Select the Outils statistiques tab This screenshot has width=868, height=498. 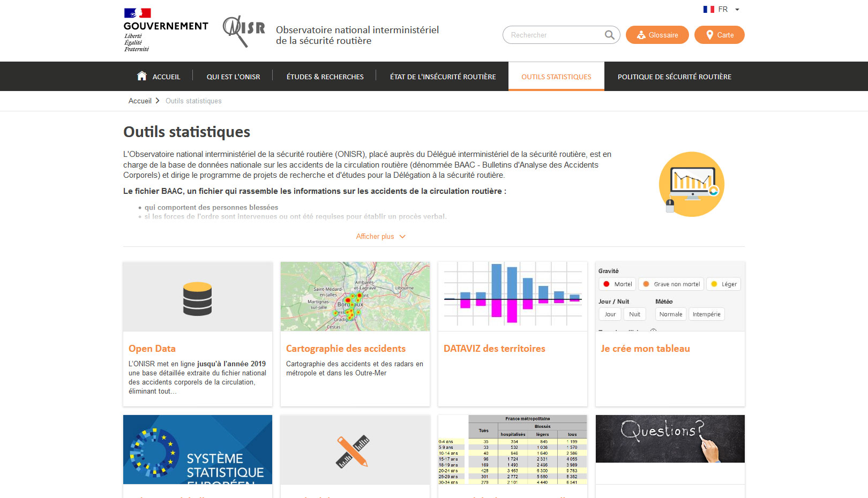(x=556, y=77)
